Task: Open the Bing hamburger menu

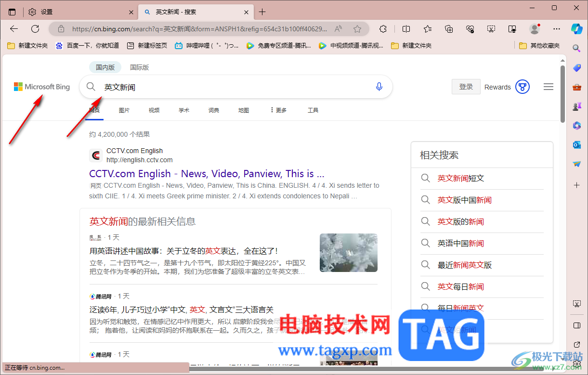Action: tap(548, 87)
